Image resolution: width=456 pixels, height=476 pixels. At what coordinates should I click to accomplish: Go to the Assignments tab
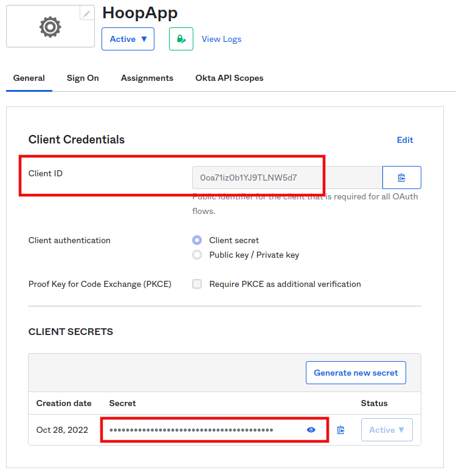(147, 78)
